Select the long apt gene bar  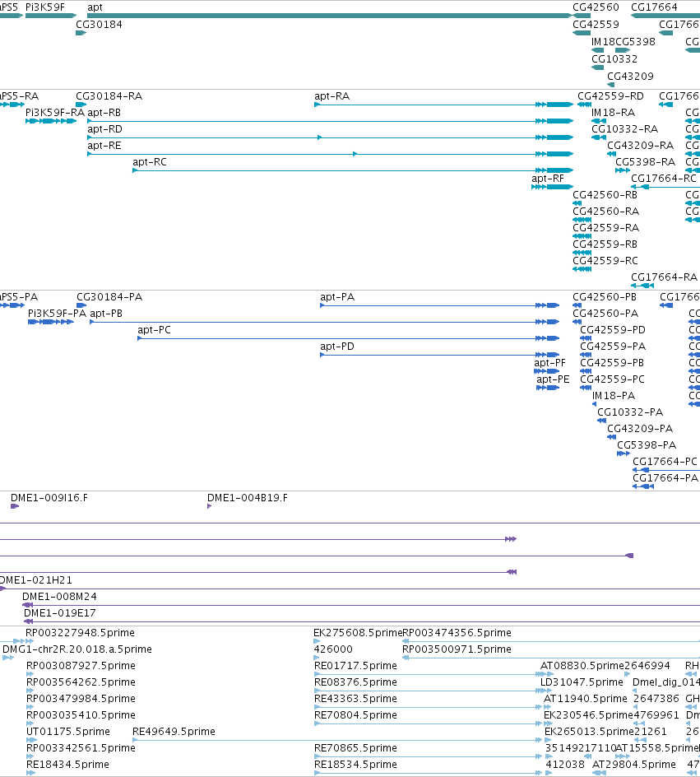(330, 16)
